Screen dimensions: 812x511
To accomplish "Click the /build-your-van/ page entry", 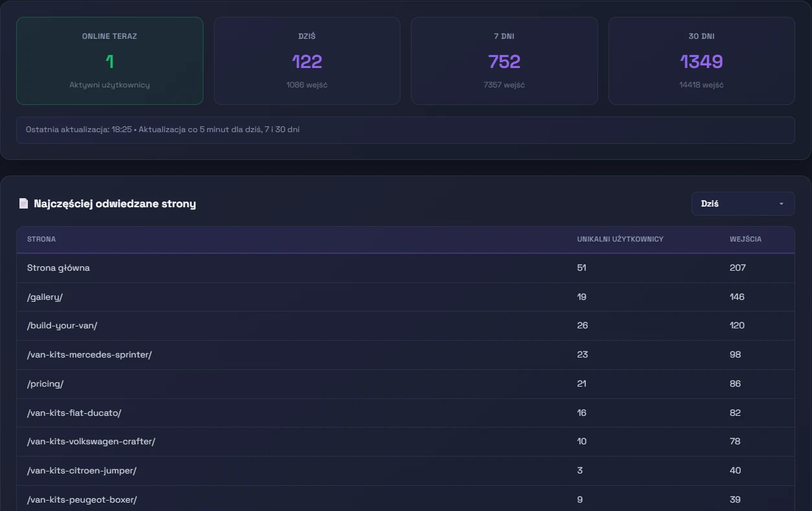I will point(62,325).
